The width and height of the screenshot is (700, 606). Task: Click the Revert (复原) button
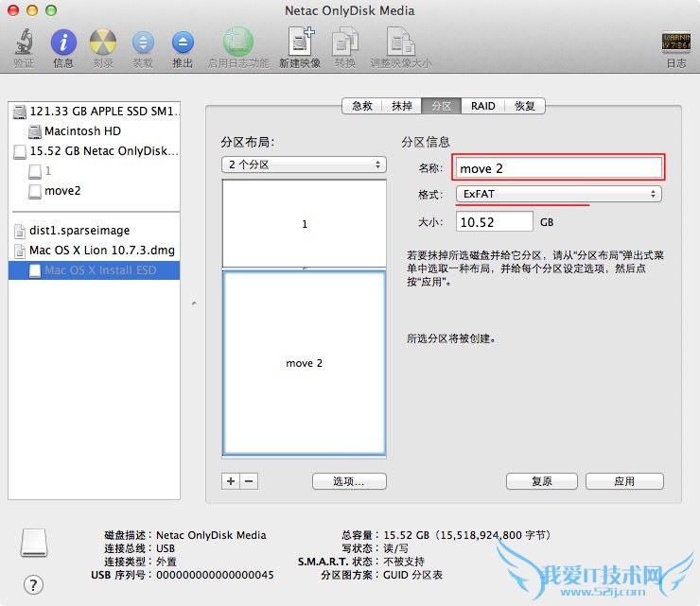(x=541, y=481)
